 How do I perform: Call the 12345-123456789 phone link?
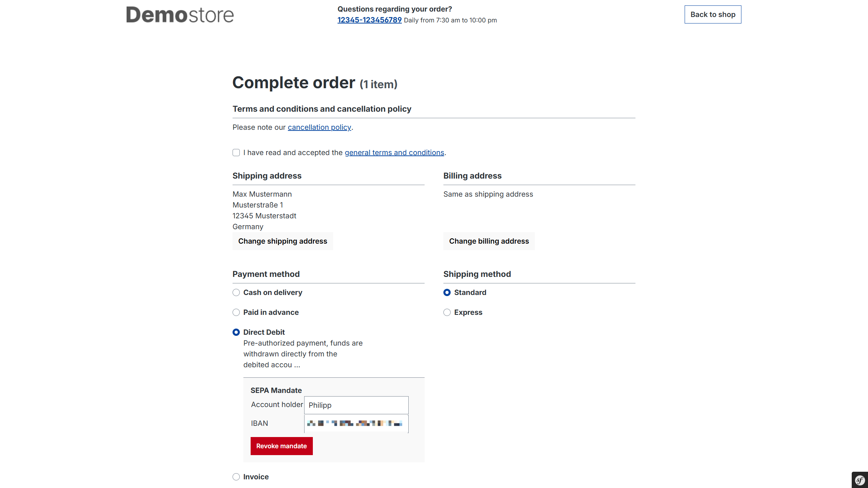point(369,20)
